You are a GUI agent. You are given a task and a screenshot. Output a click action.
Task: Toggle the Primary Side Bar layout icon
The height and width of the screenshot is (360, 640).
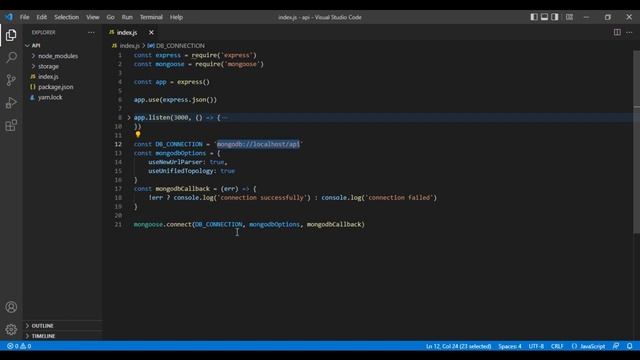[x=534, y=17]
